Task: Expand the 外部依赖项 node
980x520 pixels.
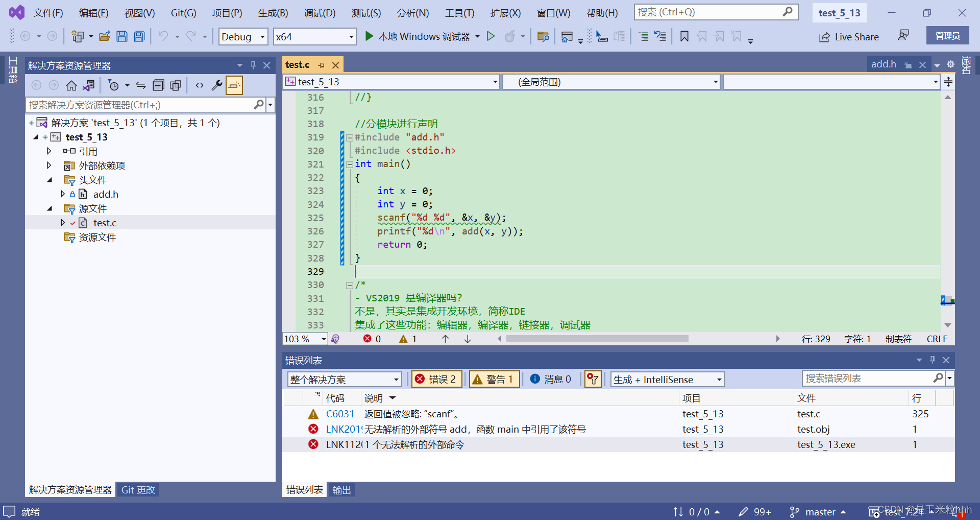Action: [49, 166]
